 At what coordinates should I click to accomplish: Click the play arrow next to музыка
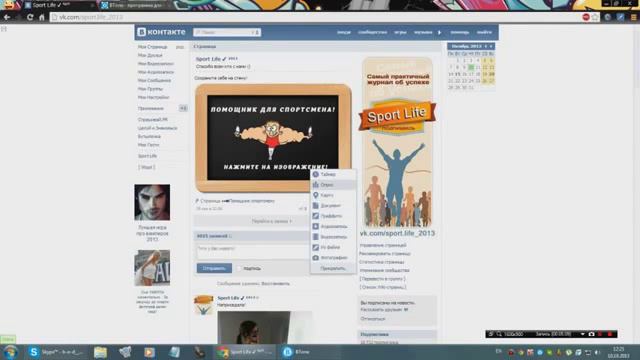click(440, 32)
